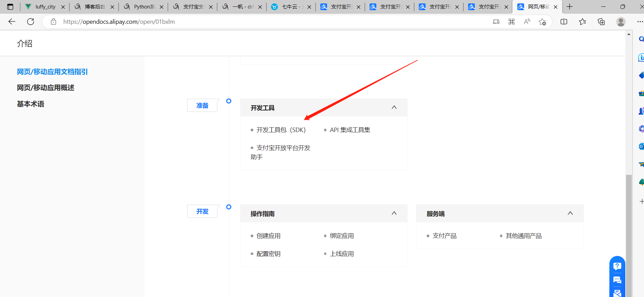Collapse the 开发工具 section chevron

(394, 107)
